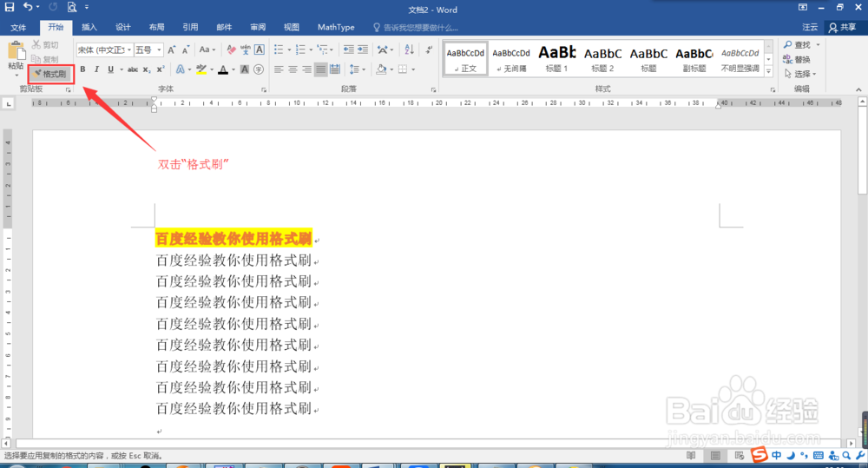868x468 pixels.
Task: Set align left paragraph alignment
Action: coord(279,69)
